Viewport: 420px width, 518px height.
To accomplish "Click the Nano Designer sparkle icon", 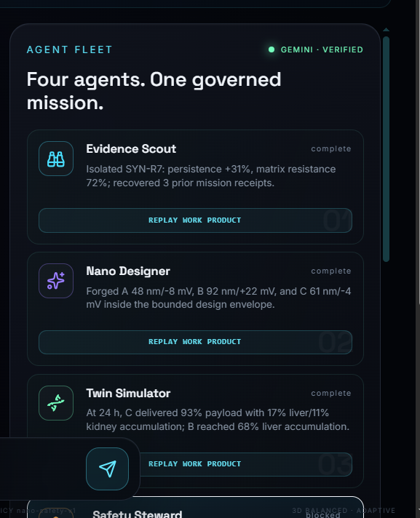I will tap(56, 281).
